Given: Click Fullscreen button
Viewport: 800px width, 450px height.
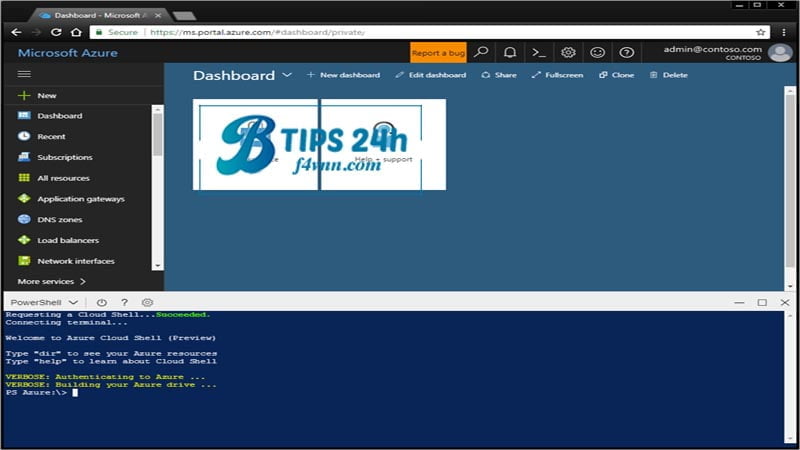Looking at the screenshot, I should [x=557, y=75].
